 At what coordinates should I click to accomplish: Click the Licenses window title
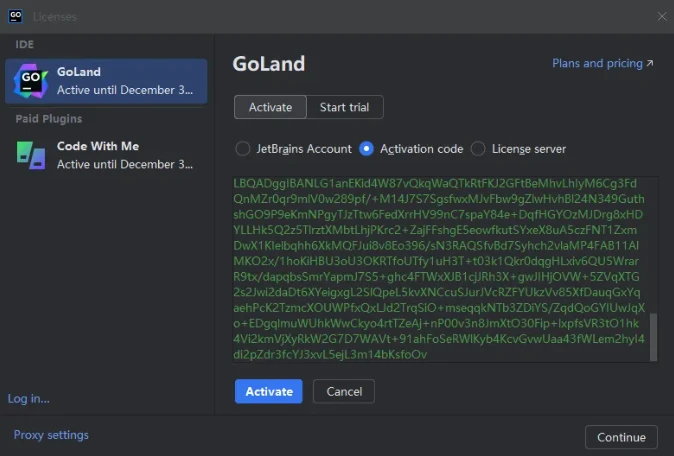tap(55, 17)
